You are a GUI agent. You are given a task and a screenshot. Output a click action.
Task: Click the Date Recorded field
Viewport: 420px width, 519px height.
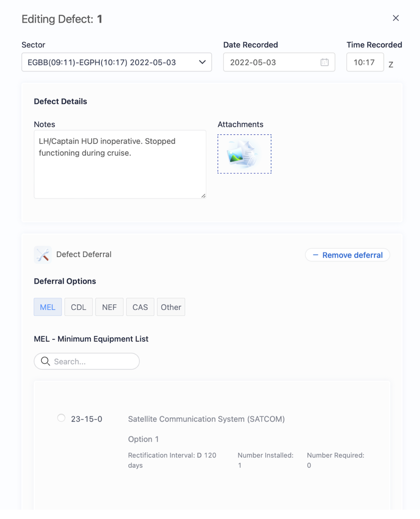(x=271, y=62)
